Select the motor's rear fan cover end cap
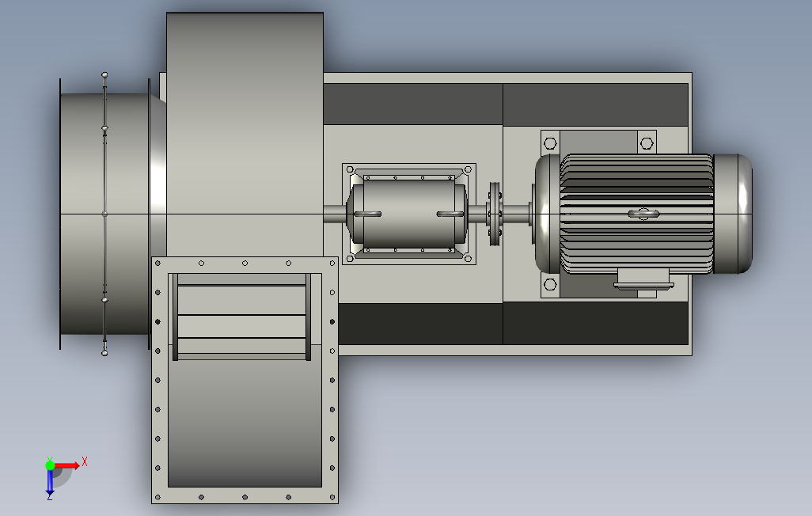812x516 pixels. 732,214
